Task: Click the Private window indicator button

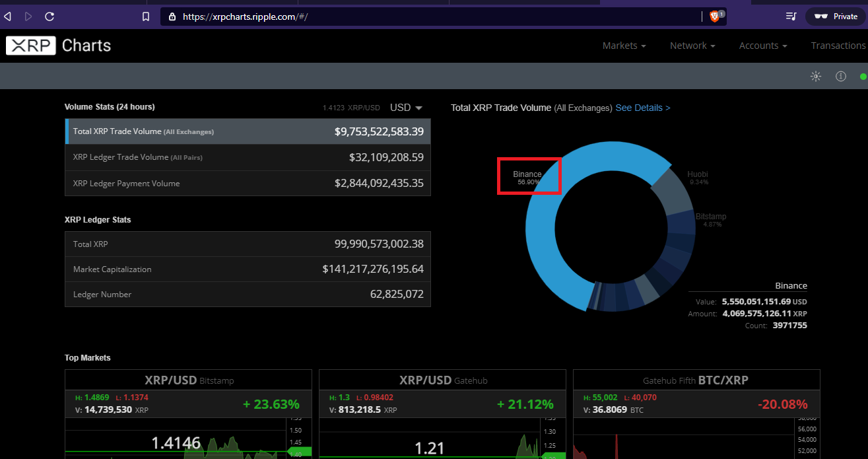Action: coord(836,17)
